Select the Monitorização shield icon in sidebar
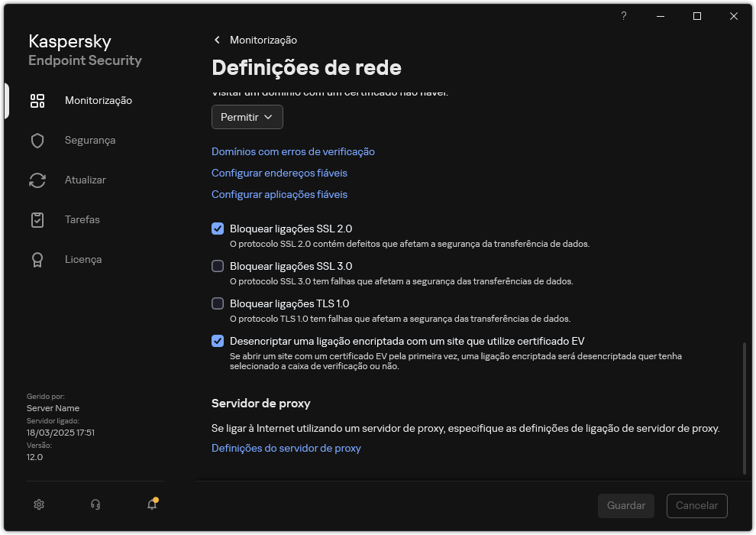The image size is (756, 535). point(37,100)
